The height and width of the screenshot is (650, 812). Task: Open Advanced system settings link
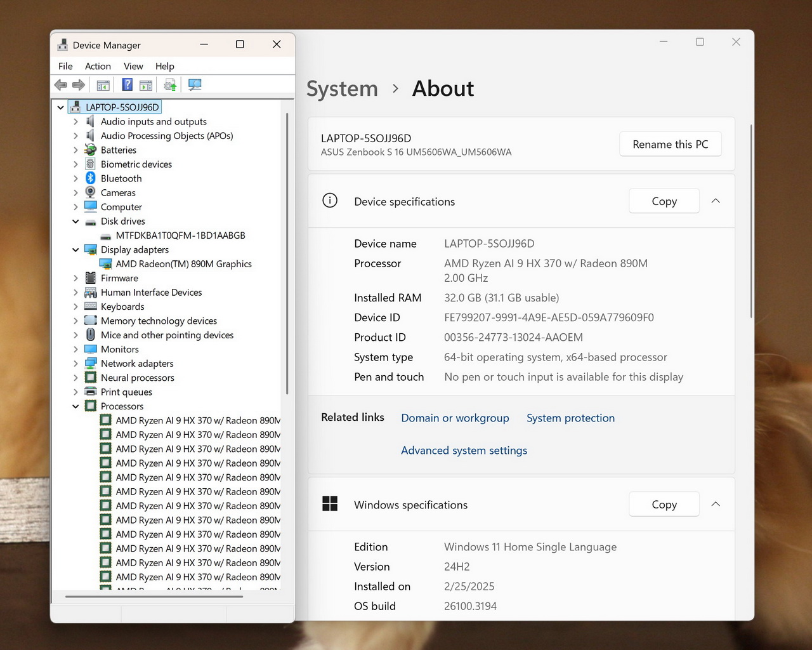464,450
